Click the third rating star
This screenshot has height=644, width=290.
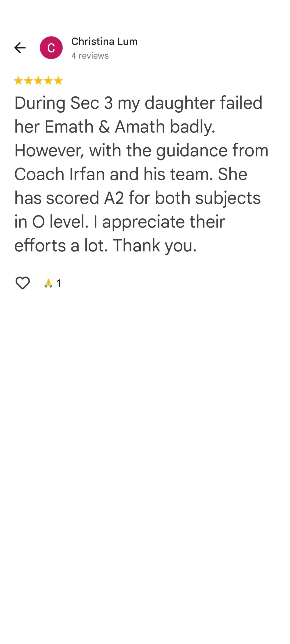click(x=38, y=80)
